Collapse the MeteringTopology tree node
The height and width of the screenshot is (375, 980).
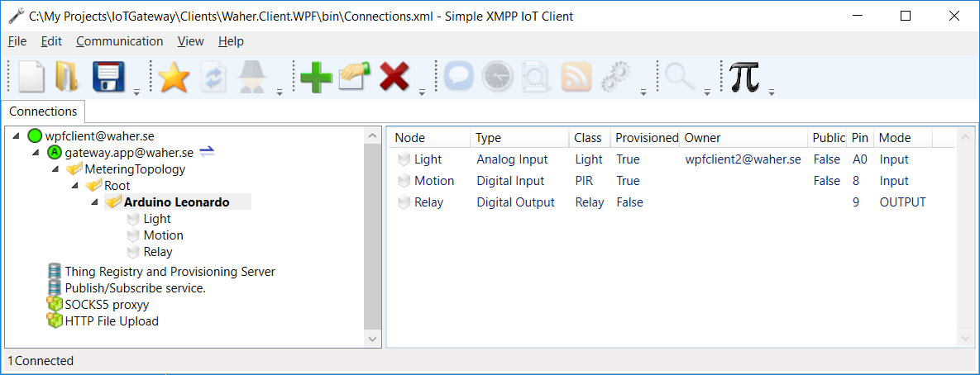[55, 169]
